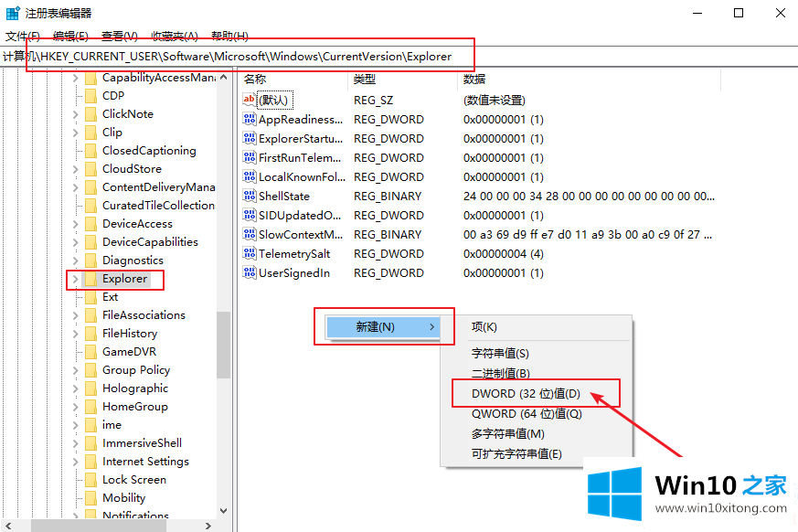Click the FirstRunTelem... value icon
The image size is (798, 532).
tap(249, 158)
